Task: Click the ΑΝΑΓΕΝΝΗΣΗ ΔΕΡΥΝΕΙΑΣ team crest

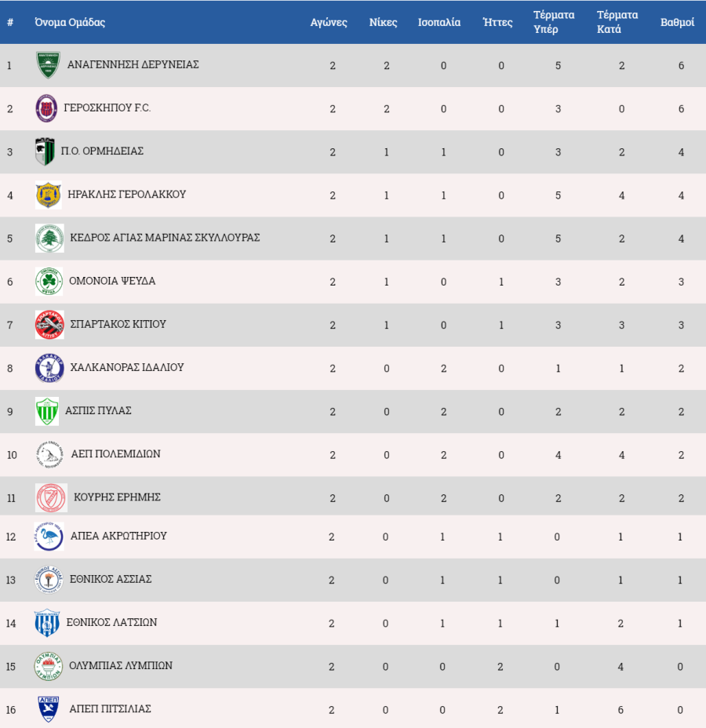Action: click(49, 64)
